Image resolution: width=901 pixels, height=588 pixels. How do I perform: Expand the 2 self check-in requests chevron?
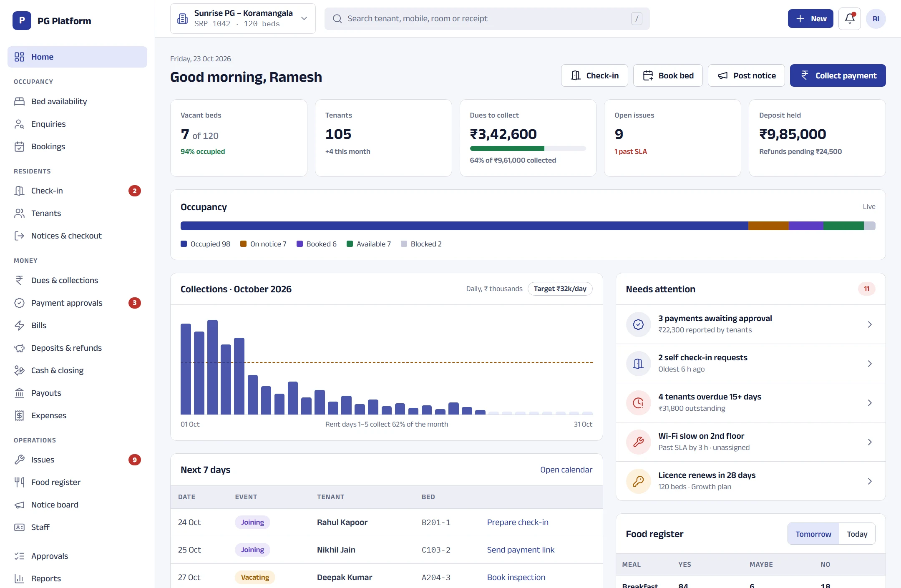click(x=870, y=364)
